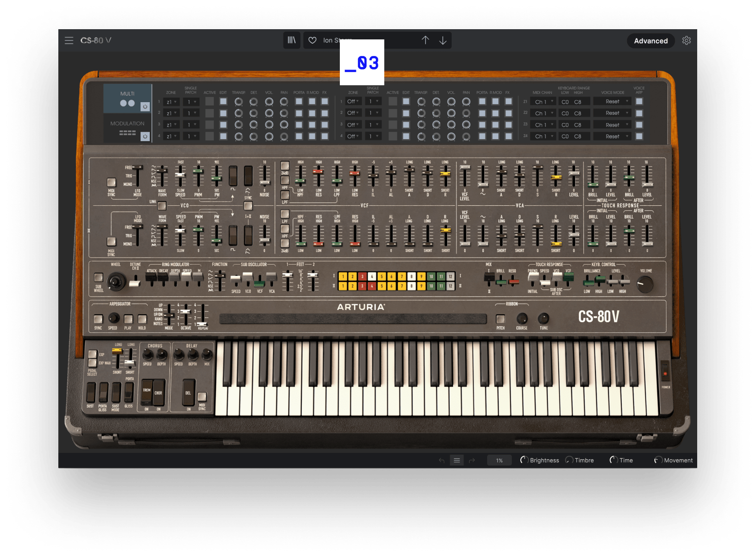Switch the Del delay rocker on

pos(189,392)
